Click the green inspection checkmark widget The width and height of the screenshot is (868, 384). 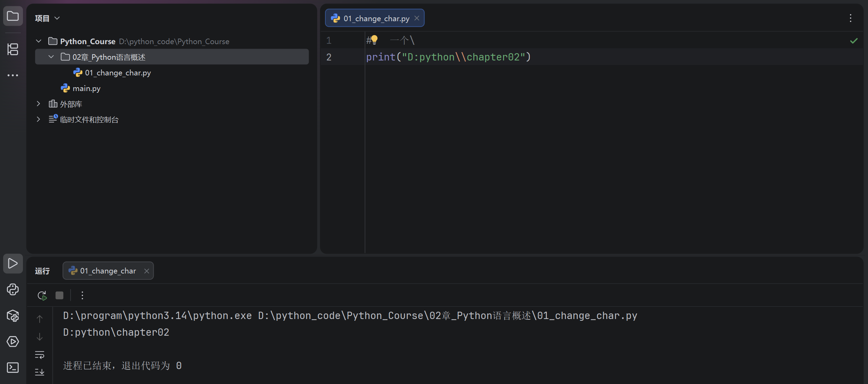[854, 41]
